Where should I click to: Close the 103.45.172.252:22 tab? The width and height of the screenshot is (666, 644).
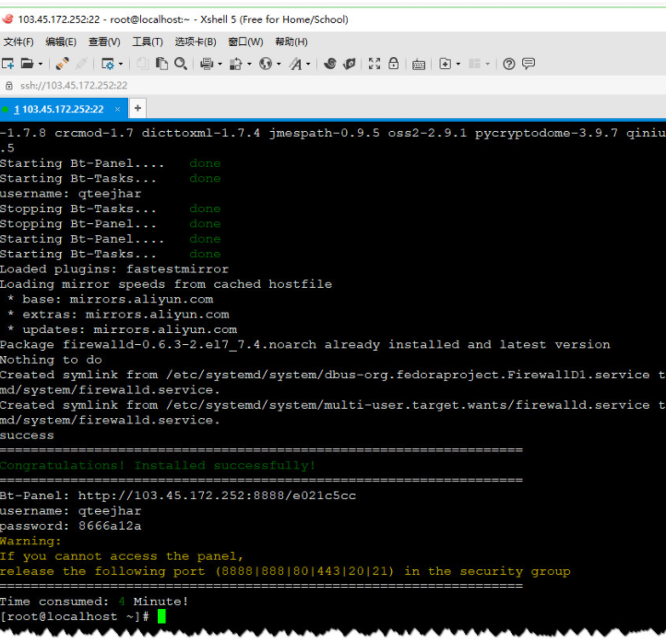[115, 109]
